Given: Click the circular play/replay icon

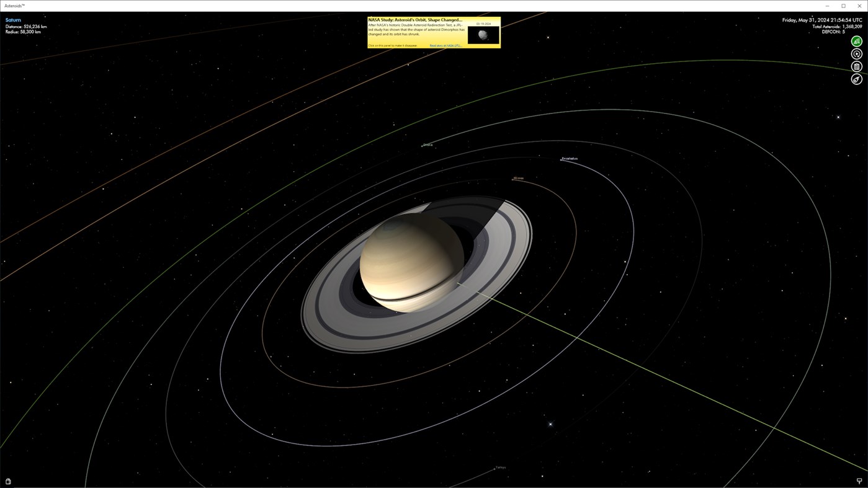Looking at the screenshot, I should [856, 54].
